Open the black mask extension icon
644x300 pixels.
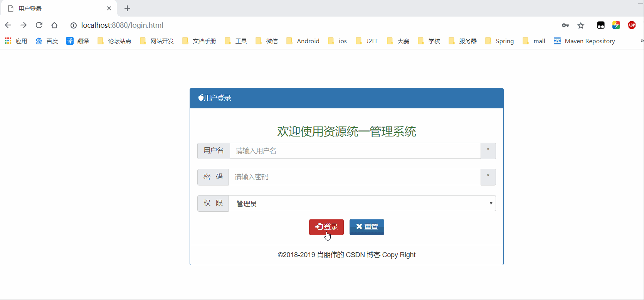click(601, 25)
